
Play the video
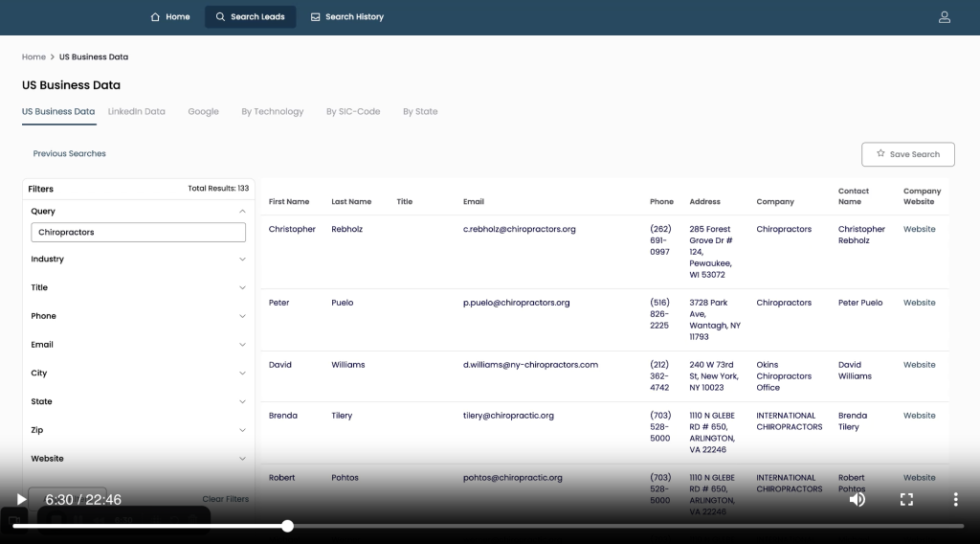pyautogui.click(x=21, y=499)
